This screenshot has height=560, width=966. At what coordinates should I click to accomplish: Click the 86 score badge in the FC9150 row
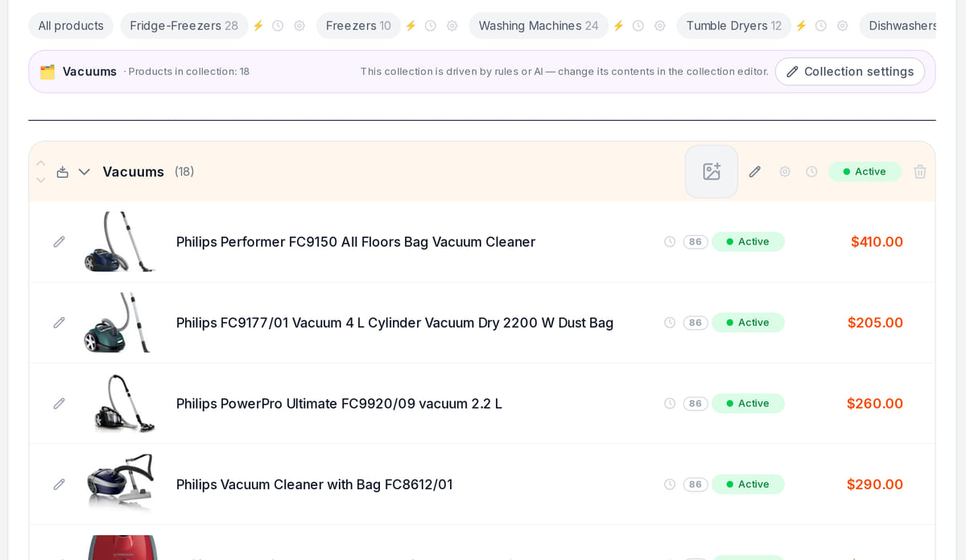(696, 241)
